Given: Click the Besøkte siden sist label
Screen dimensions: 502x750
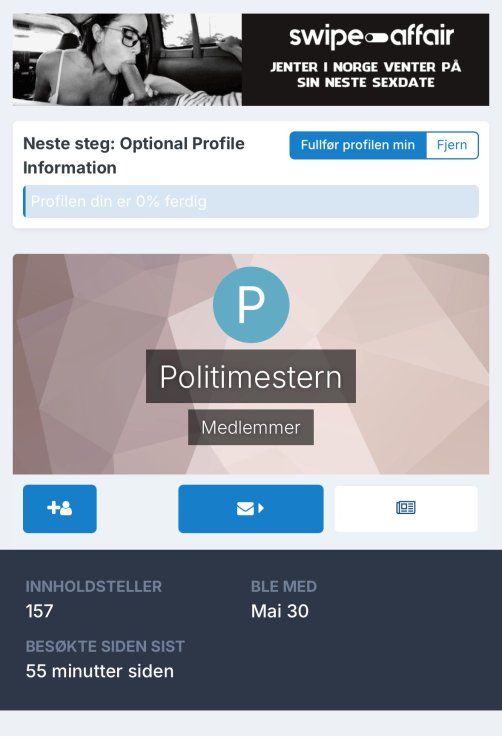Looking at the screenshot, I should pyautogui.click(x=105, y=646).
